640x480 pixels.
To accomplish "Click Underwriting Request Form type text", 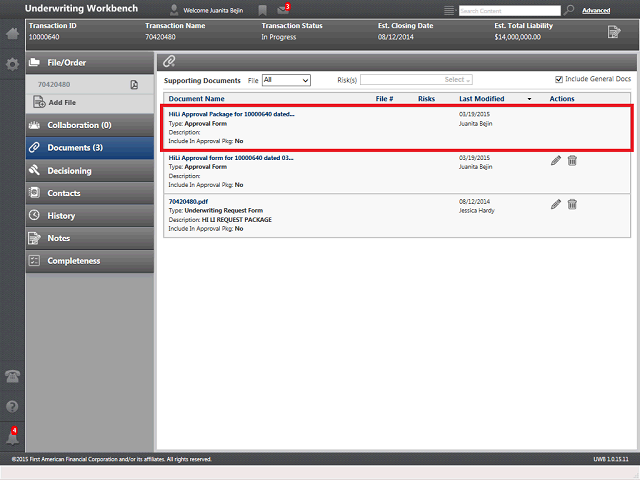I will click(x=224, y=211).
